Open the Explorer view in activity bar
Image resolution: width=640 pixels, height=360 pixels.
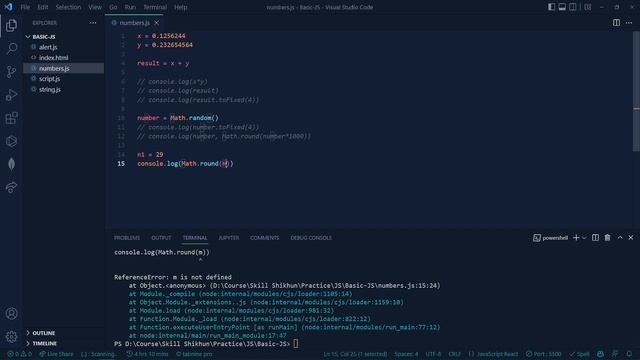(x=11, y=26)
